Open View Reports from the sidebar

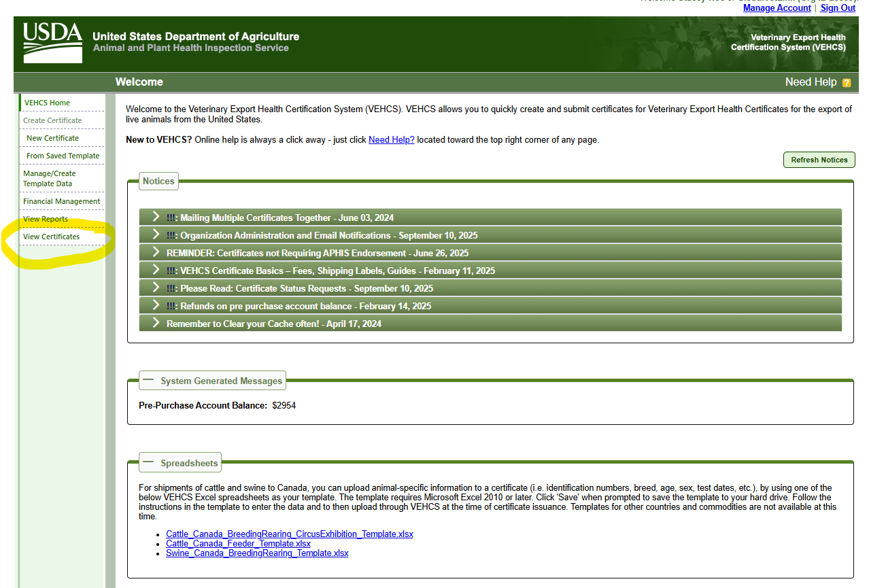click(46, 218)
